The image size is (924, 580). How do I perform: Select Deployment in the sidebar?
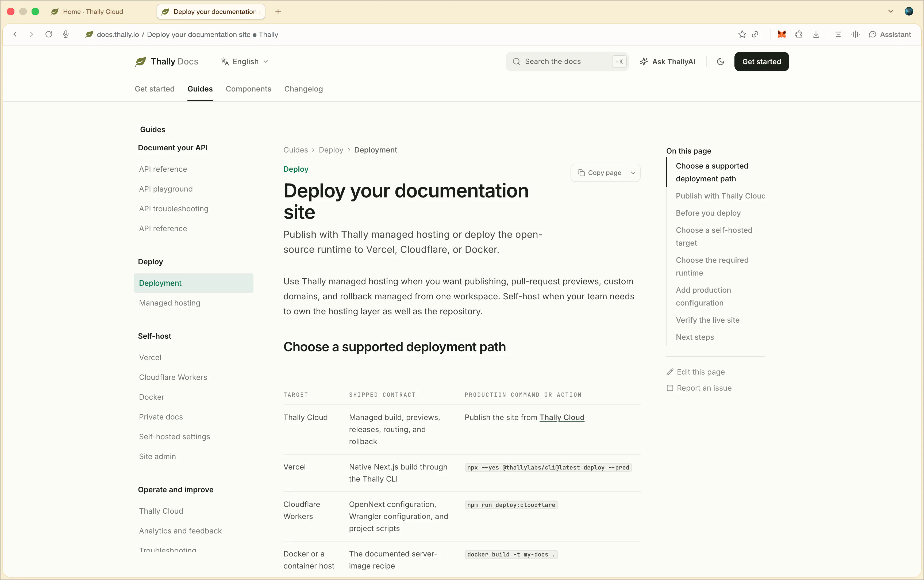pos(194,283)
